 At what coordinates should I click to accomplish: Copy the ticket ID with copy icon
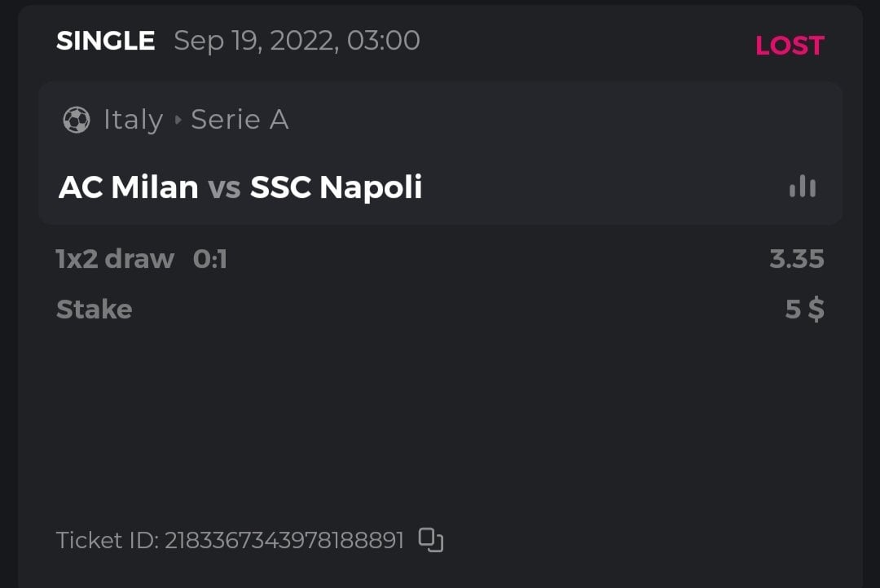(x=431, y=539)
